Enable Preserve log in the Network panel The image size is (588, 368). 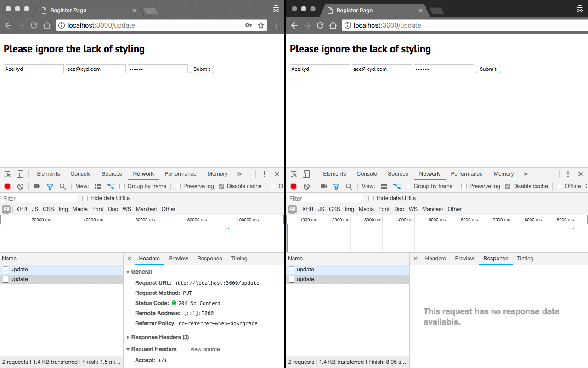pos(177,186)
